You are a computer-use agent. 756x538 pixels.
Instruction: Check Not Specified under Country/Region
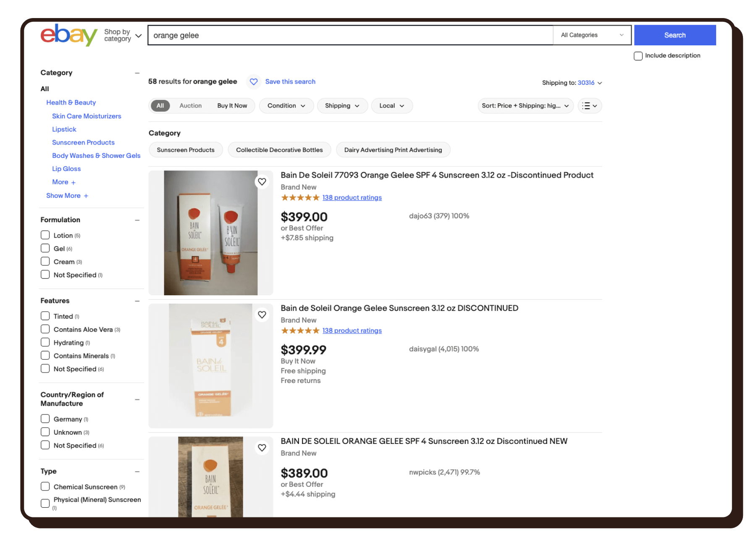coord(45,445)
